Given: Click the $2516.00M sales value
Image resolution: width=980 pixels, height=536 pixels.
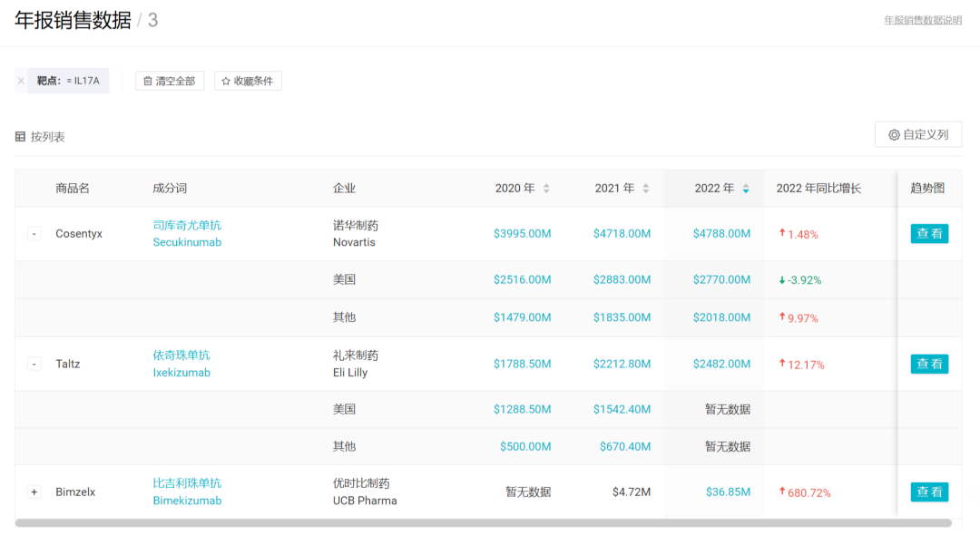Looking at the screenshot, I should (x=523, y=280).
